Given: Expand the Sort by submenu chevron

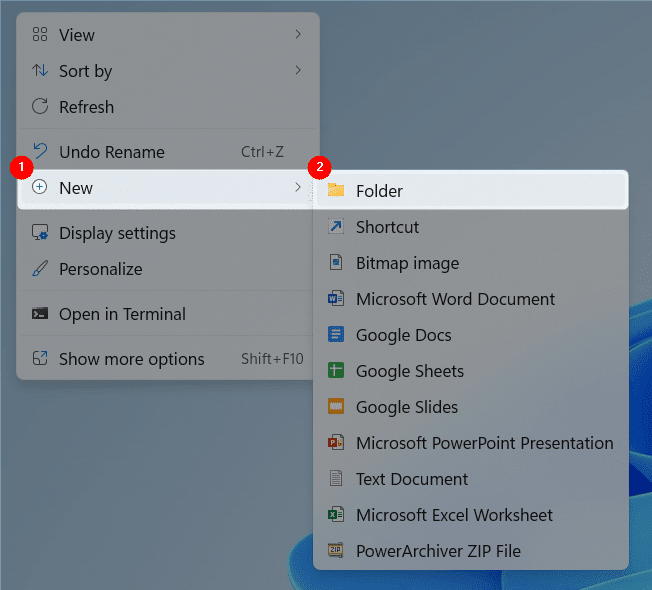Looking at the screenshot, I should [x=298, y=70].
